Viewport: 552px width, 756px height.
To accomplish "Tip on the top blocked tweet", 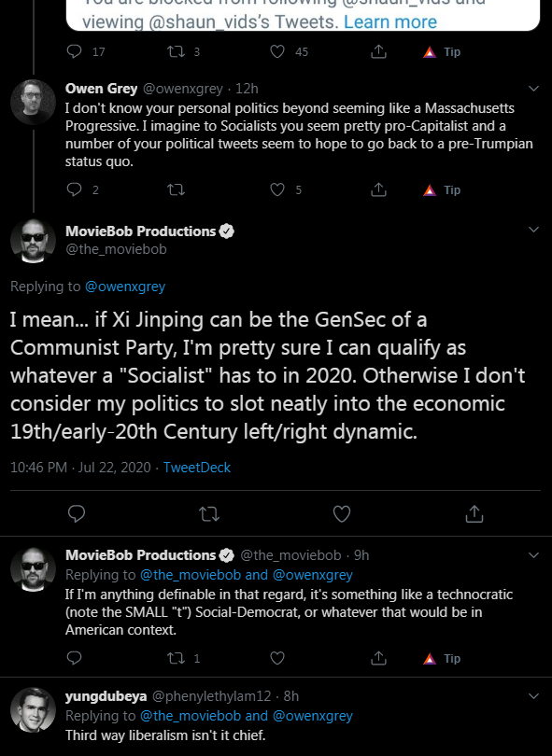I will [442, 51].
